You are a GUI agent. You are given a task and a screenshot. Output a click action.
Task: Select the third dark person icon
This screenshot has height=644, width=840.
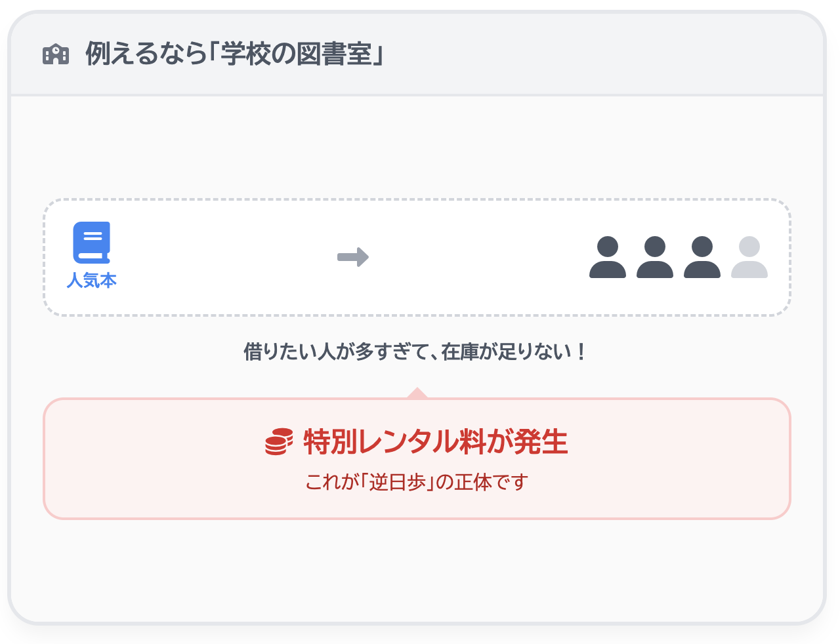702,257
